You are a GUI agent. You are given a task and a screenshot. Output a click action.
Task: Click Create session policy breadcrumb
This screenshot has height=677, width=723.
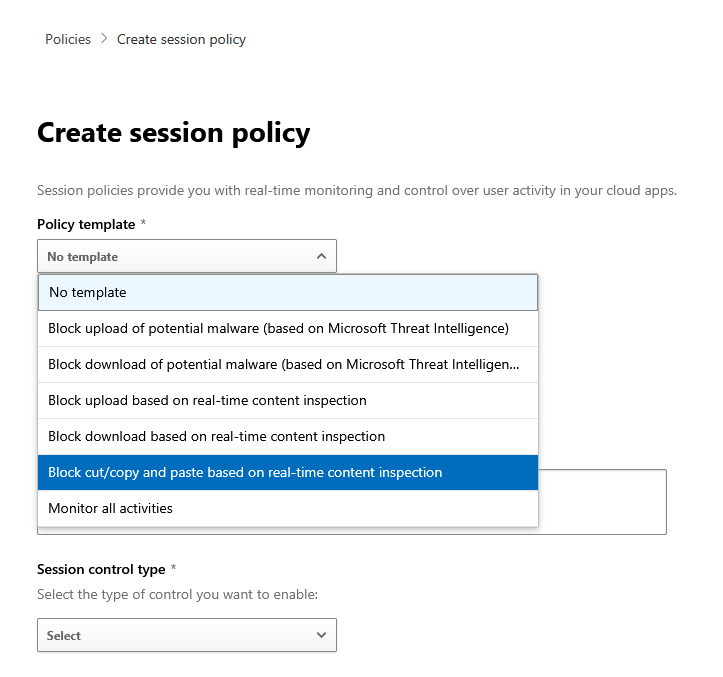pyautogui.click(x=181, y=40)
